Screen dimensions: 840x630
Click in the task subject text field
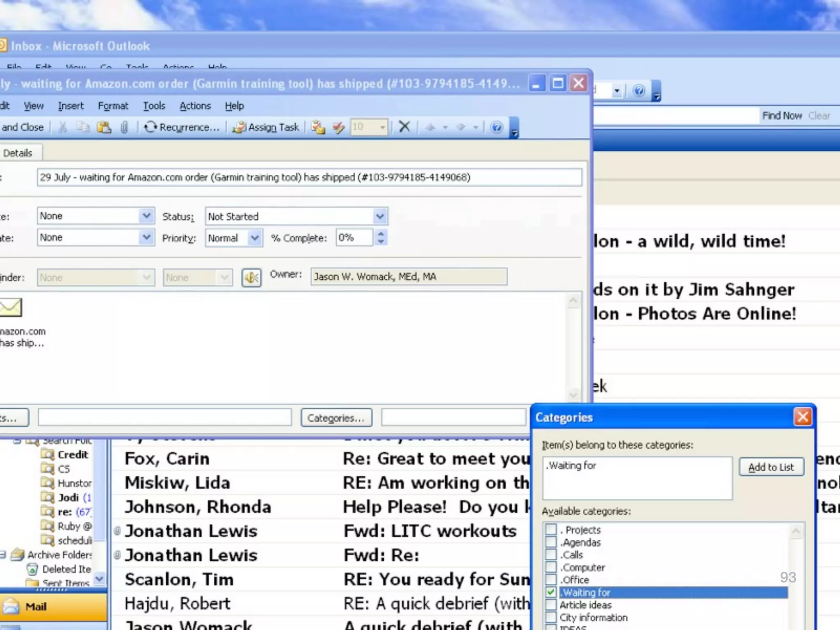pyautogui.click(x=309, y=177)
